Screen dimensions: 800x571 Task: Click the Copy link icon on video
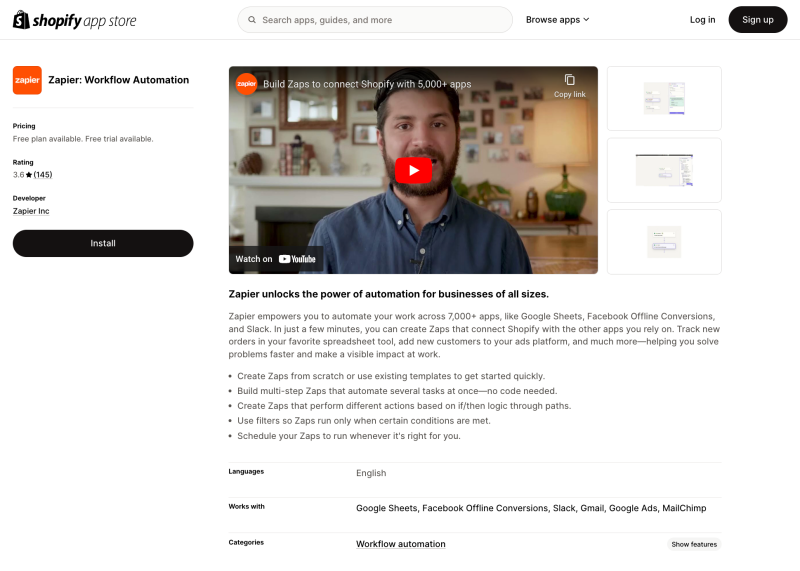tap(569, 81)
